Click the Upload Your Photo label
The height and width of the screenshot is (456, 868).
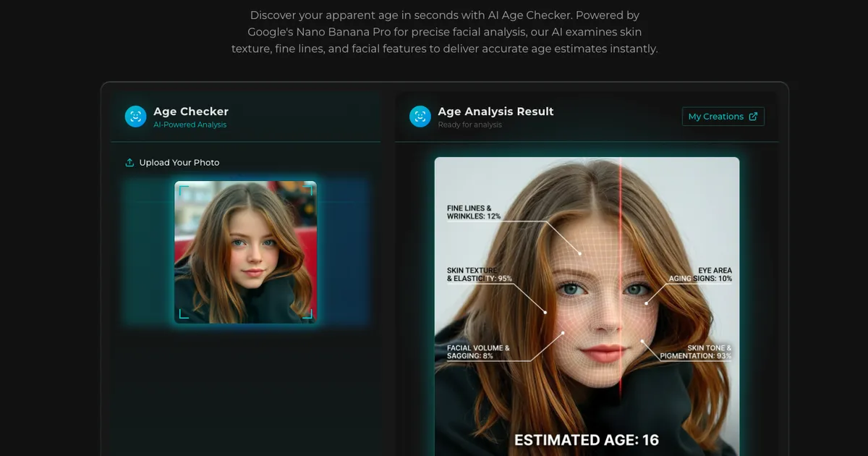[x=179, y=162]
